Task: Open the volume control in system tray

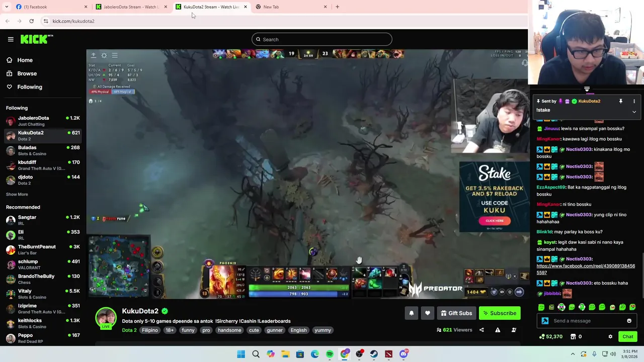Action: [x=613, y=354]
